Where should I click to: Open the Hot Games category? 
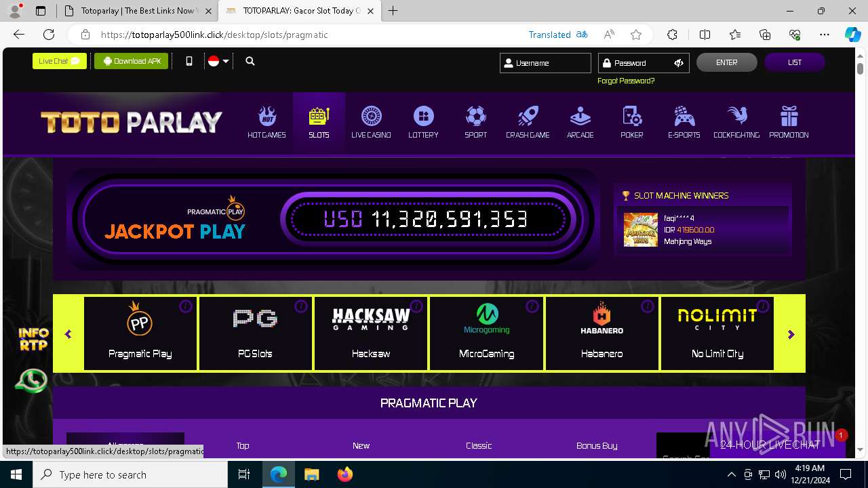tap(267, 123)
